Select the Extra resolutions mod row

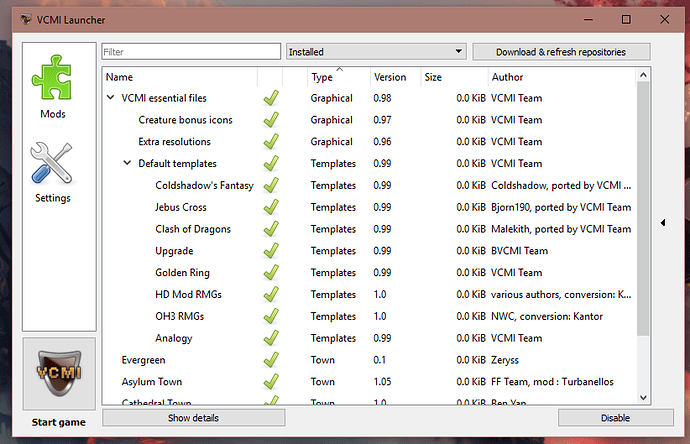click(x=369, y=142)
